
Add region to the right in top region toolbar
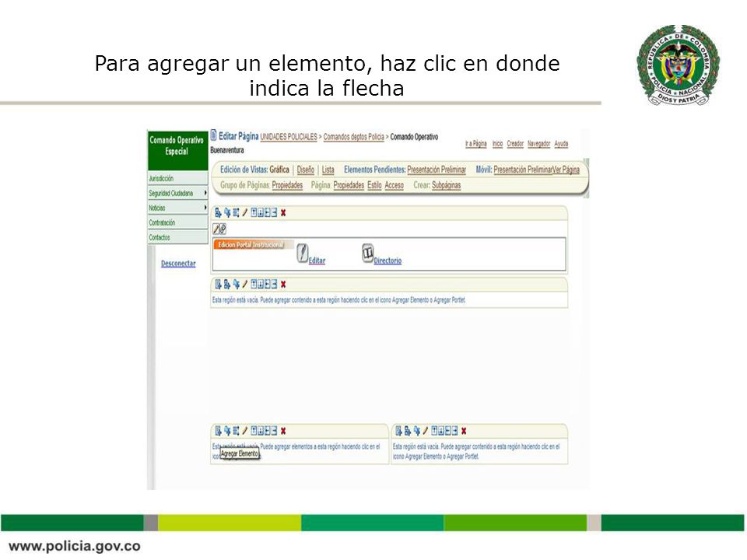click(x=274, y=213)
